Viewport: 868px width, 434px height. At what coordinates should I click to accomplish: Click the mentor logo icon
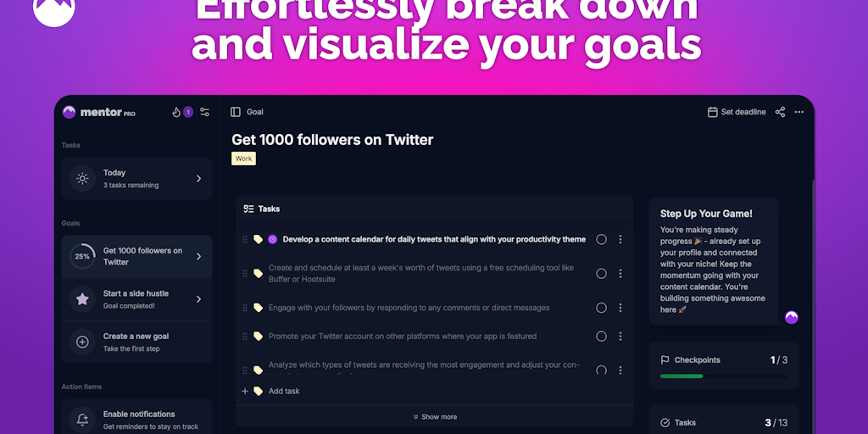[70, 112]
